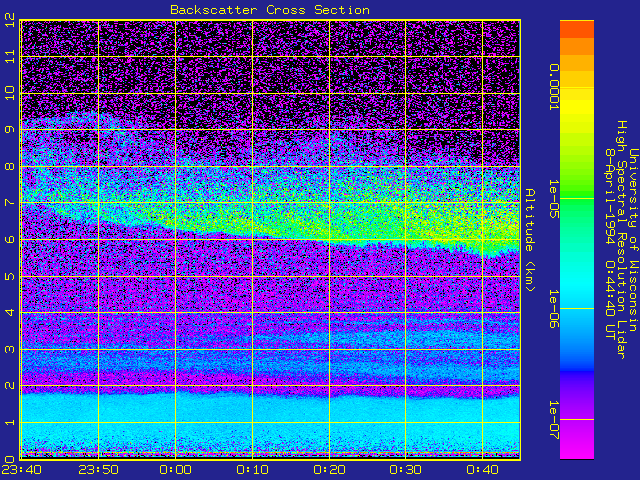
Task: Pick the orange-red top of colorbar
Action: point(577,29)
